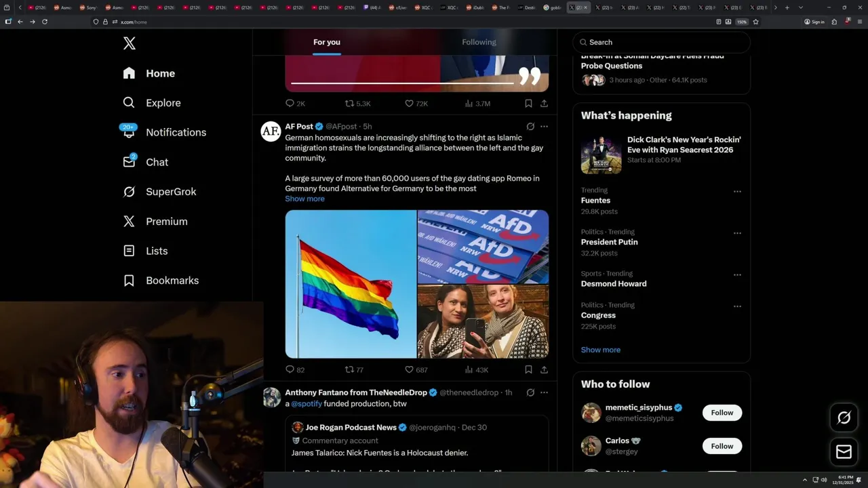Open Chat in the sidebar
Screen dimensions: 868x488
click(x=145, y=162)
